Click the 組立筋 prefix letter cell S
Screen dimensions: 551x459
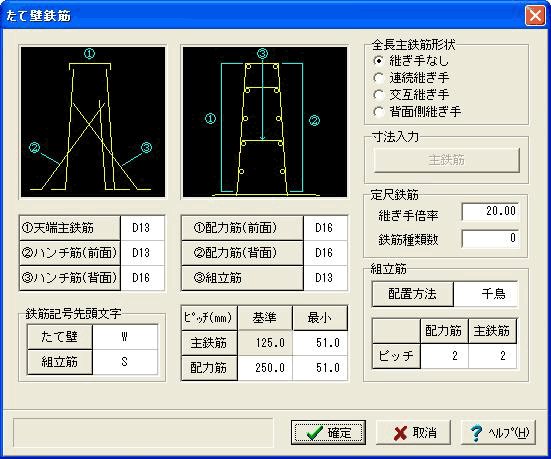coord(125,362)
